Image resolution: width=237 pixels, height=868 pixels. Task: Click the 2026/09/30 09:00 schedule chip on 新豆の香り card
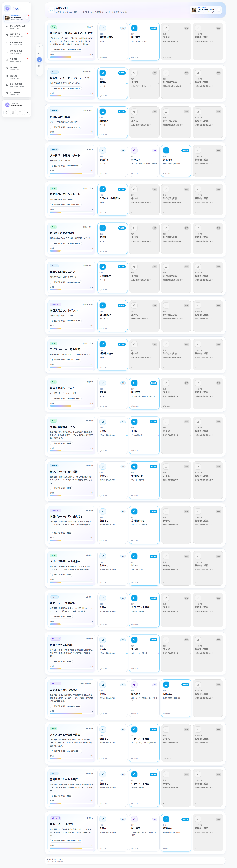[x=66, y=49]
